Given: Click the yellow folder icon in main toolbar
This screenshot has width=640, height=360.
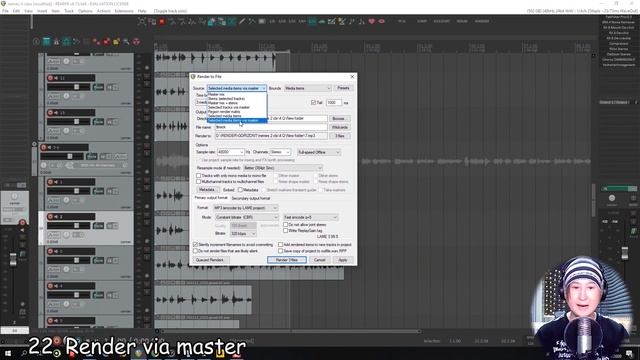Looking at the screenshot, I should point(116,42).
